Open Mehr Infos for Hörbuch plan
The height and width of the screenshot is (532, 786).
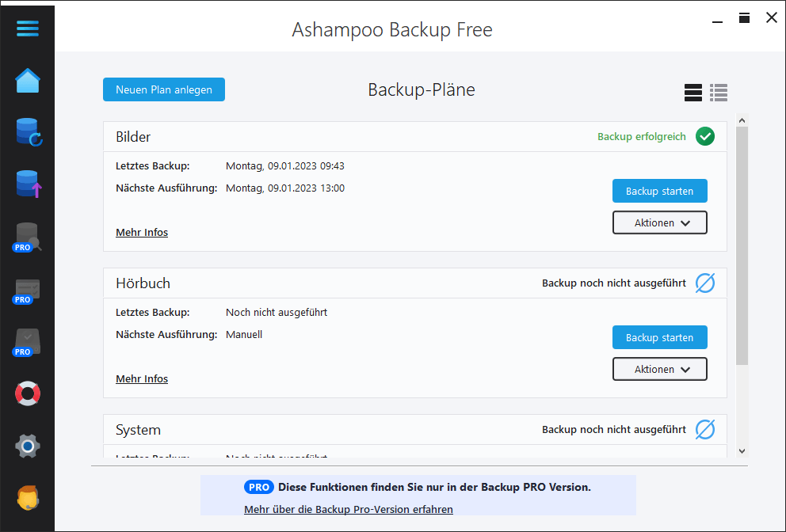(x=142, y=379)
